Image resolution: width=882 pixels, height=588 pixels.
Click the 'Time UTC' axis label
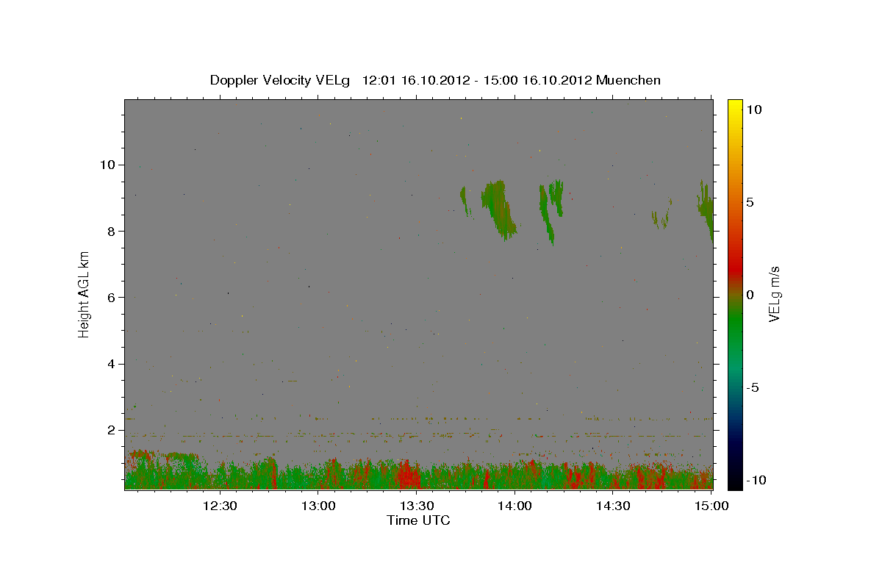[x=418, y=520]
